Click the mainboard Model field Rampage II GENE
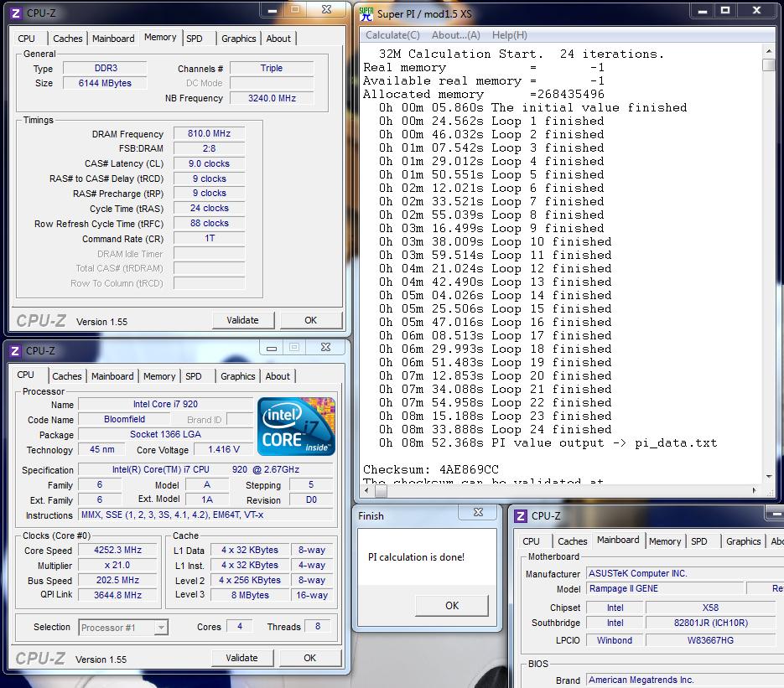Viewport: 784px width, 688px height. (x=665, y=588)
